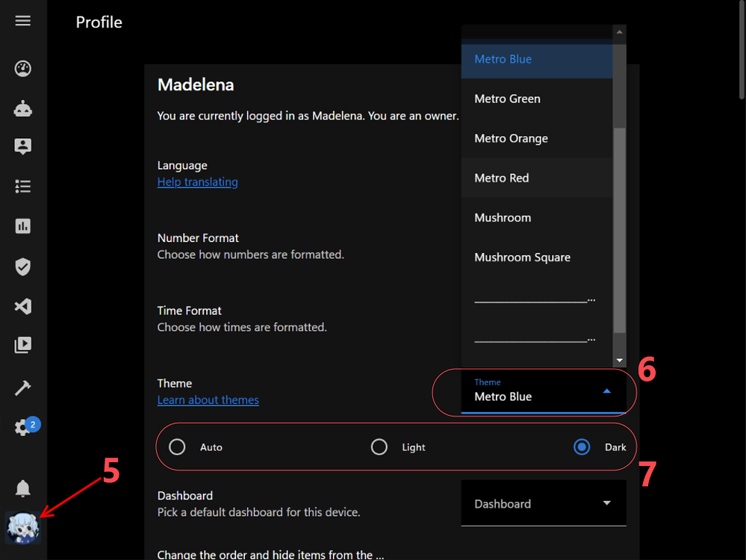746x560 pixels.
Task: Open Media browser from the sidebar
Action: [23, 345]
